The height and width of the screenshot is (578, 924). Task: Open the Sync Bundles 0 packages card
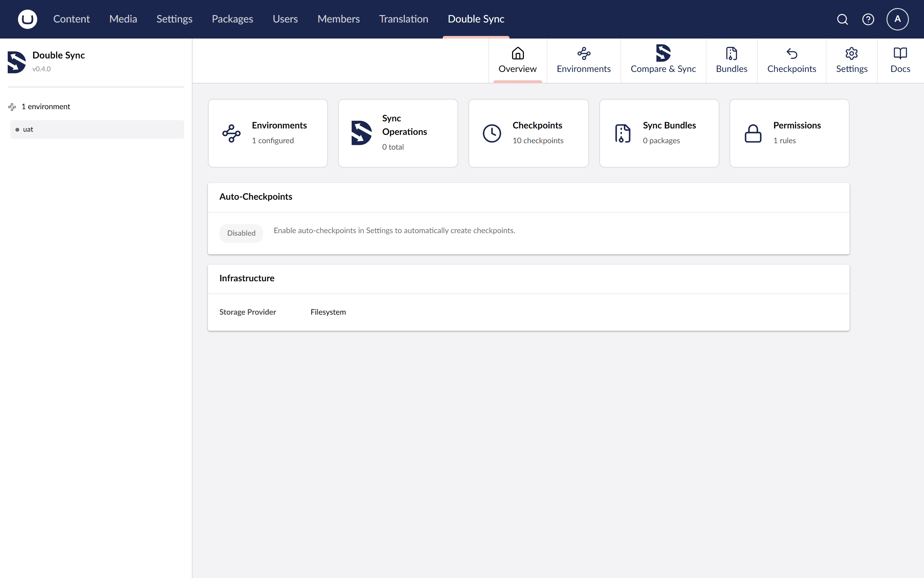[x=659, y=133]
